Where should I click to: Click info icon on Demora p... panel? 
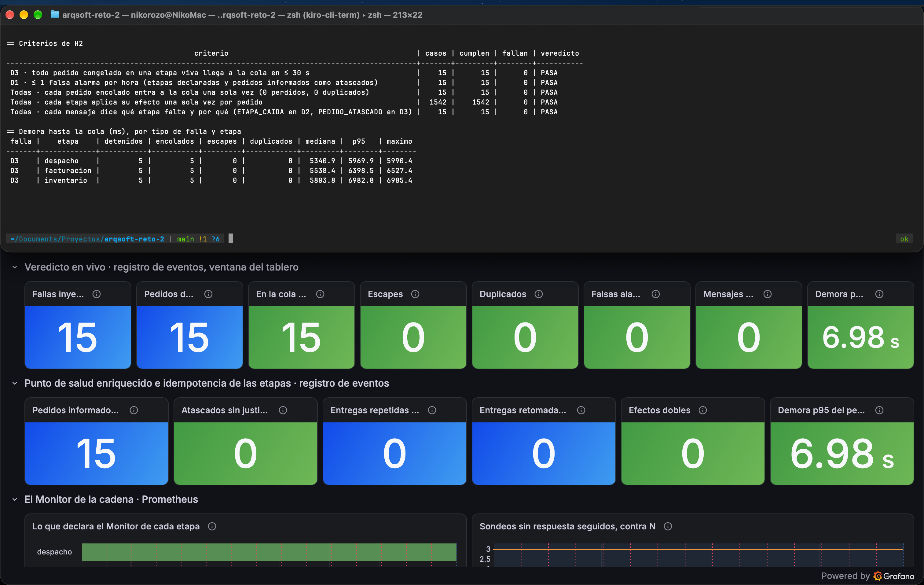(879, 294)
